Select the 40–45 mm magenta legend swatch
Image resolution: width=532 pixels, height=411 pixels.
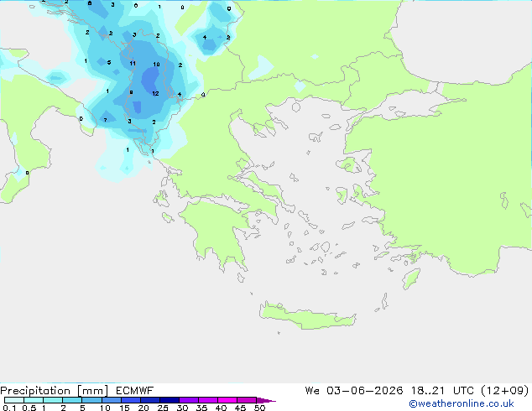click(x=227, y=400)
